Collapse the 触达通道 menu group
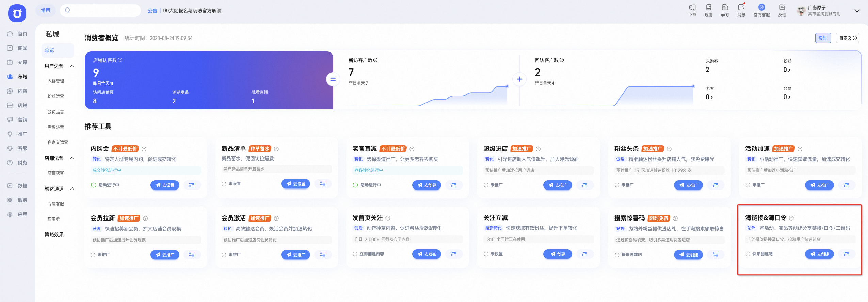868x302 pixels. click(72, 189)
